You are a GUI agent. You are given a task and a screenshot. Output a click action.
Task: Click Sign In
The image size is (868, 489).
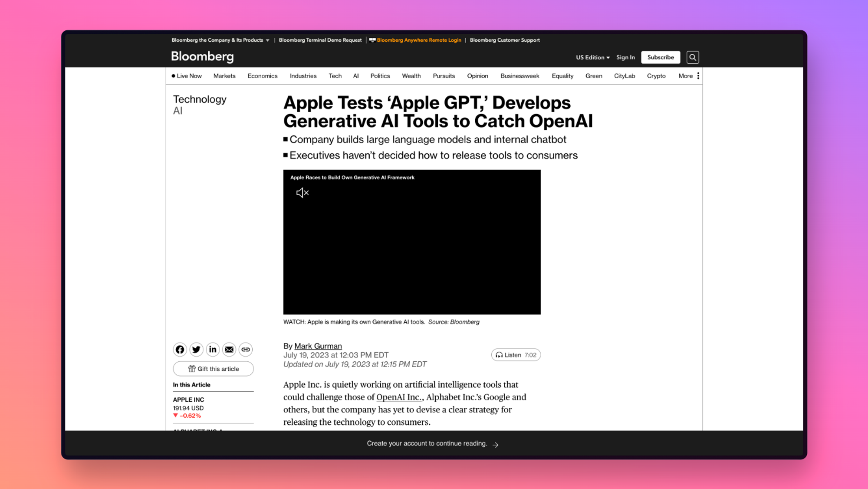(625, 57)
